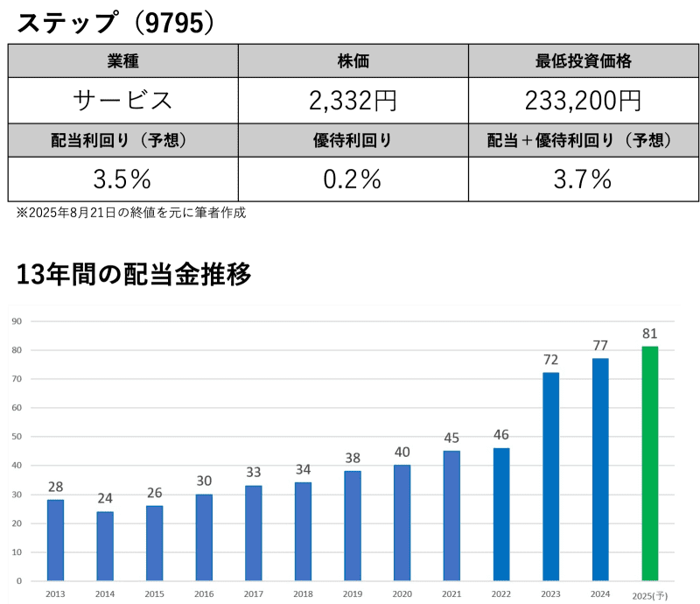Screen dimensions: 700x604
Task: Click the data label 81 above the green bar
Action: pyautogui.click(x=649, y=334)
